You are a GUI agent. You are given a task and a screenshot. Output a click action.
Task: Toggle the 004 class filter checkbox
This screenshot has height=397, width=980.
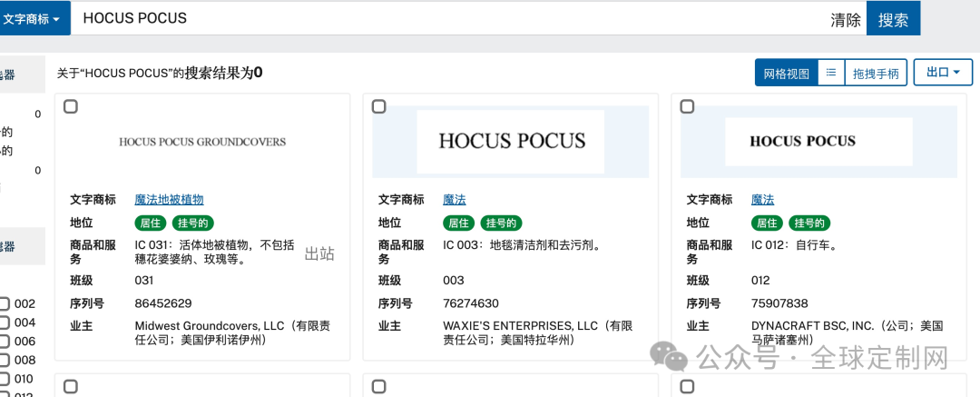click(x=5, y=323)
